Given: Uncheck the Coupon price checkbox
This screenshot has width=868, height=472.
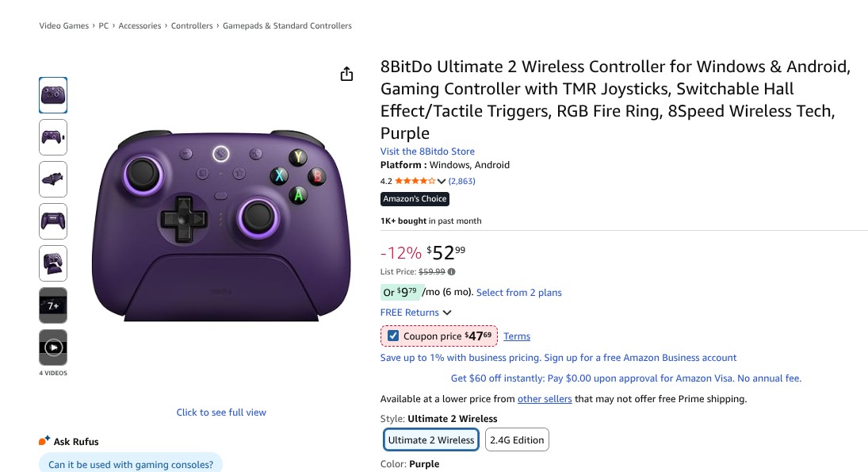Looking at the screenshot, I should click(x=393, y=336).
